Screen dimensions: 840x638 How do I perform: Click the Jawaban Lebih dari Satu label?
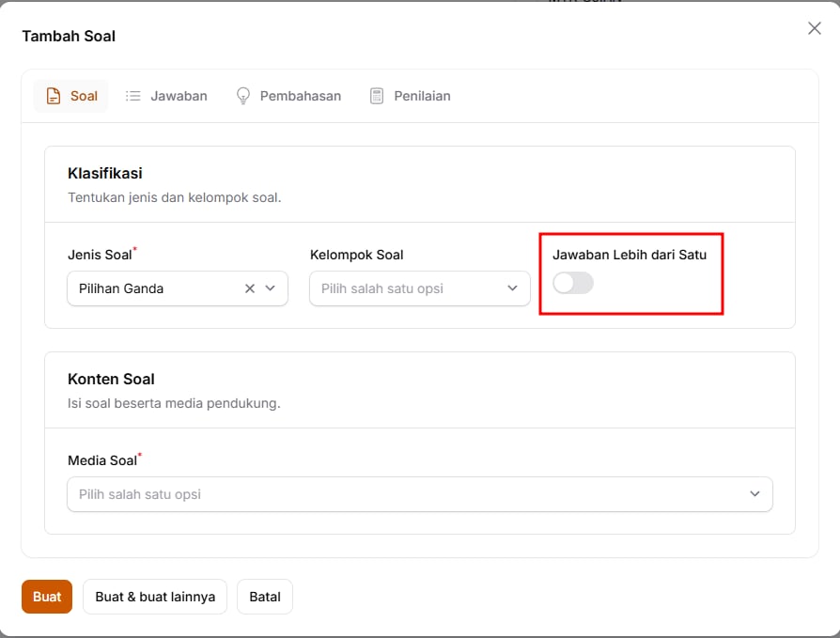(630, 255)
